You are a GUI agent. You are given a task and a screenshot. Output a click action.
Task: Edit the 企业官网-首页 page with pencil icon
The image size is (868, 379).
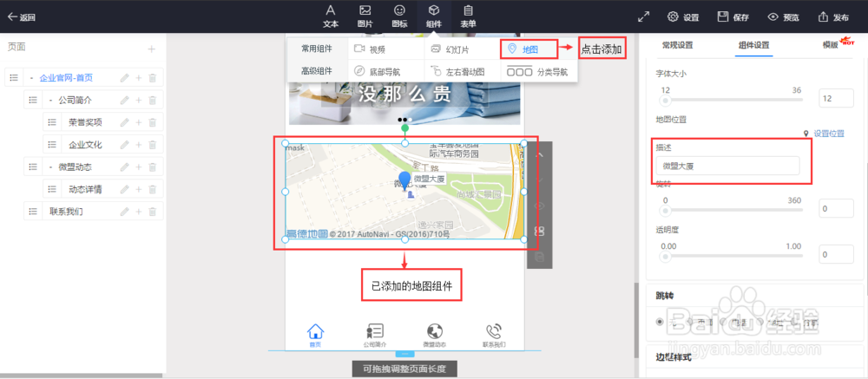[x=124, y=78]
